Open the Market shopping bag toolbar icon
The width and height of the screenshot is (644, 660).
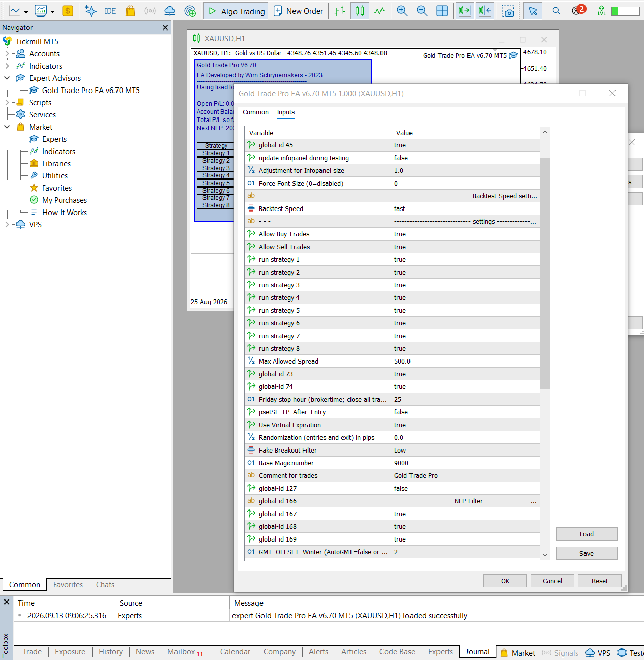point(130,11)
